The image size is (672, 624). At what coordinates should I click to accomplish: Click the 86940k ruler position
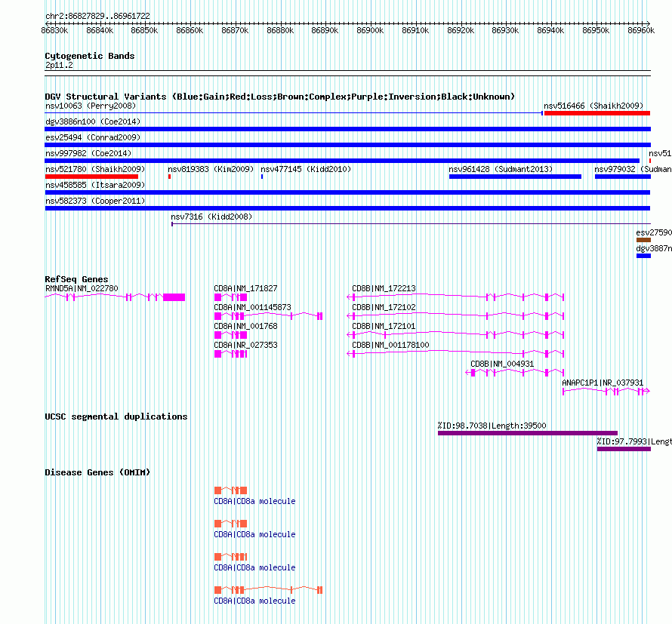tap(550, 30)
